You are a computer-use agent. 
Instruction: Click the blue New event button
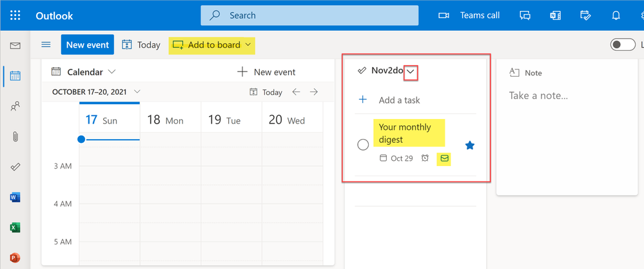pos(88,45)
